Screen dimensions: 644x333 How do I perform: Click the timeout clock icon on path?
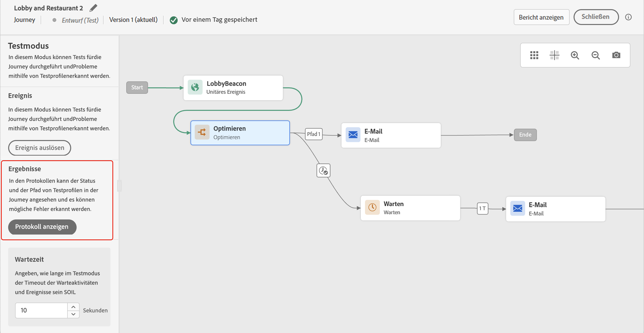pos(323,171)
